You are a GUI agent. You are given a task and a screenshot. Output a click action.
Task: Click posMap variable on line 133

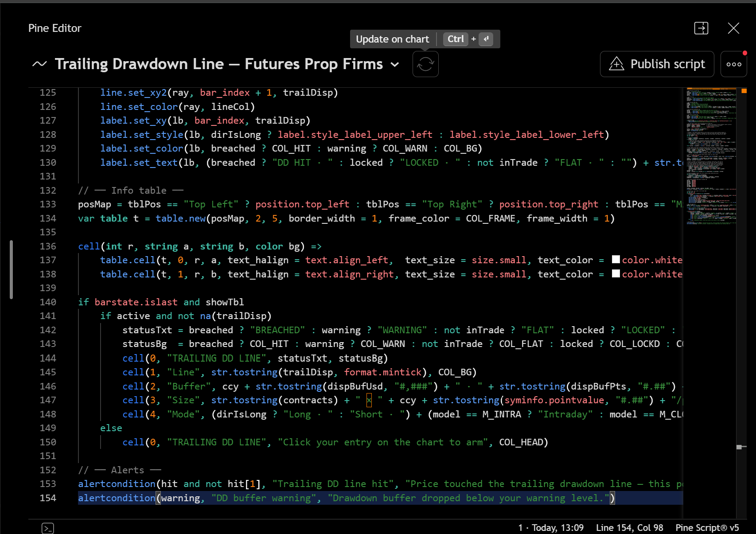pos(95,204)
